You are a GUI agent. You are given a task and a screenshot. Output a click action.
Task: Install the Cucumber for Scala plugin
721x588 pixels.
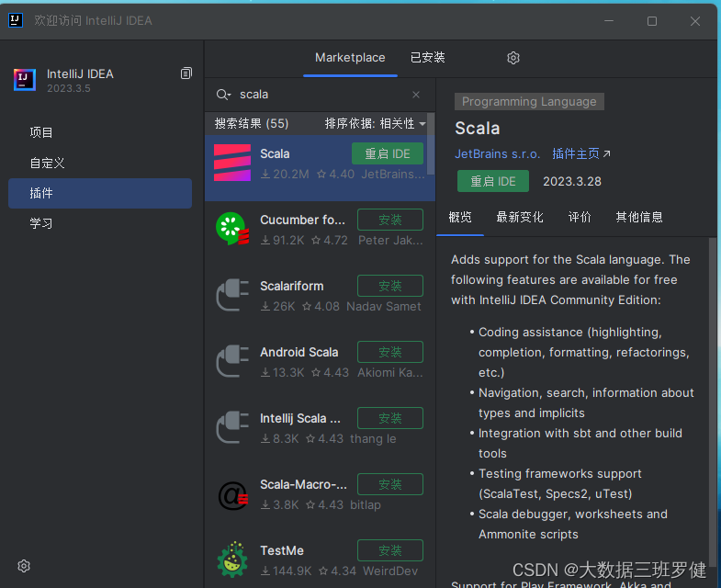pyautogui.click(x=390, y=220)
